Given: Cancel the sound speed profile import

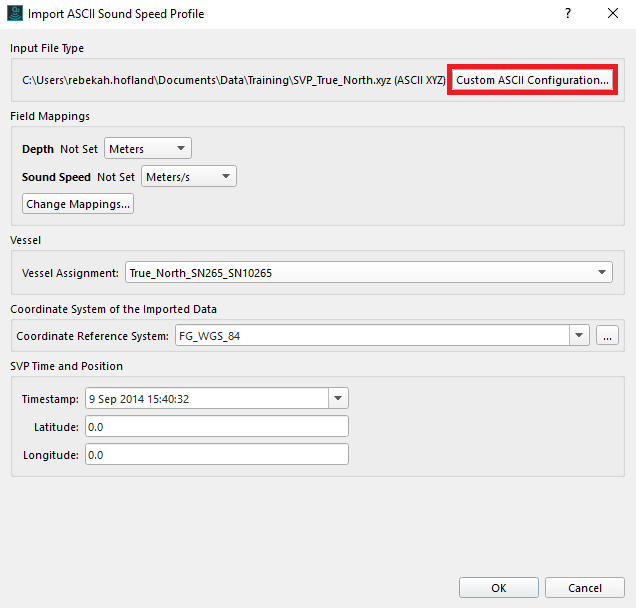Looking at the screenshot, I should click(x=585, y=588).
